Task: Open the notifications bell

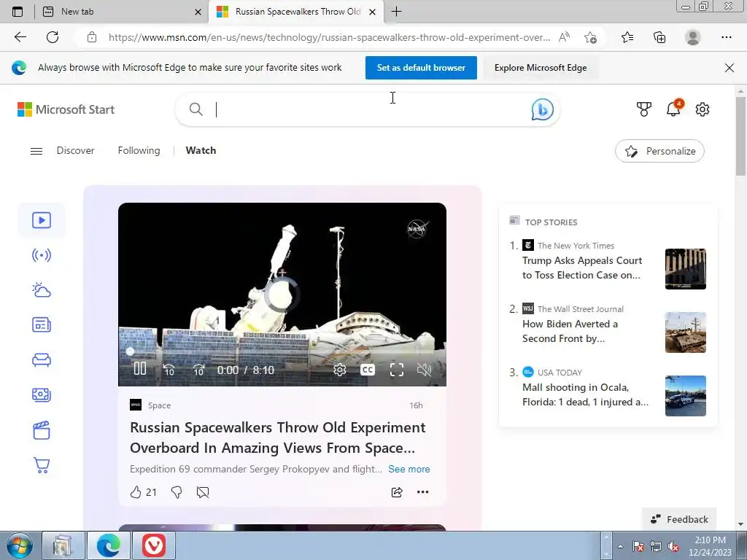Action: click(673, 109)
